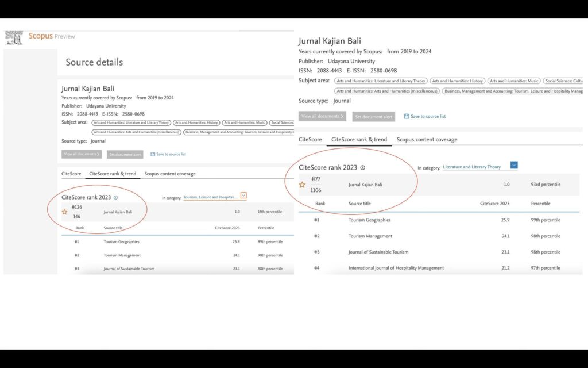Click the info icon next to CiteScore rank 2023 in left panel
The width and height of the screenshot is (588, 368).
[115, 198]
